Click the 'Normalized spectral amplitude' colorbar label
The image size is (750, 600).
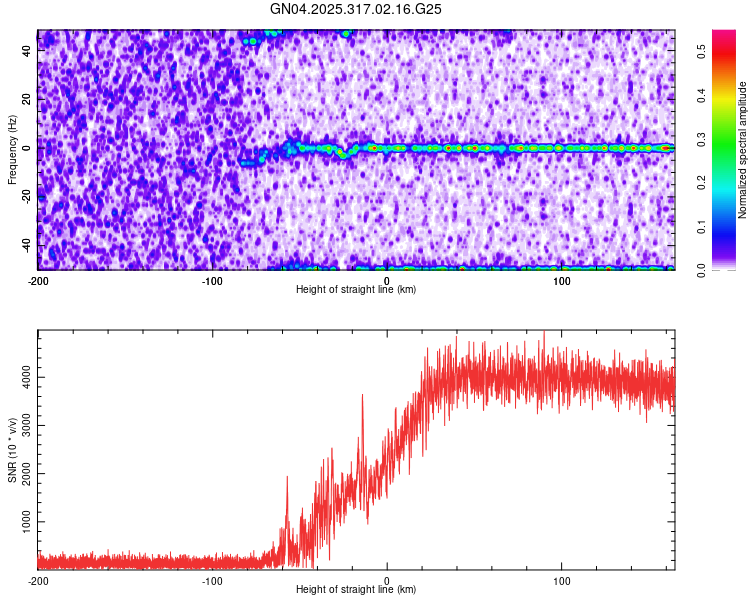pyautogui.click(x=742, y=150)
